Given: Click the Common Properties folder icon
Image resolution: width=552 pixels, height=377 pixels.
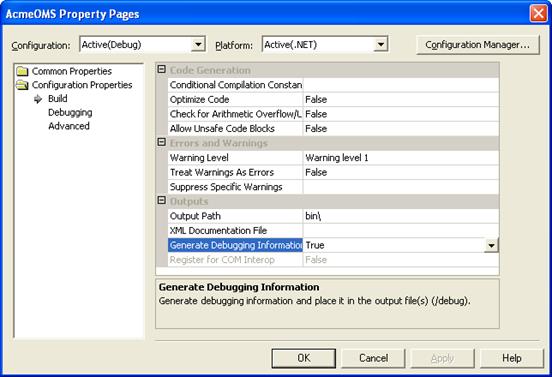Looking at the screenshot, I should coord(23,71).
